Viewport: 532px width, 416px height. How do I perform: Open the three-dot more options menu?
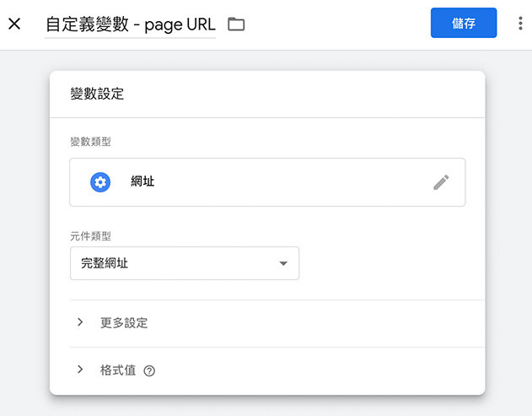coord(520,24)
